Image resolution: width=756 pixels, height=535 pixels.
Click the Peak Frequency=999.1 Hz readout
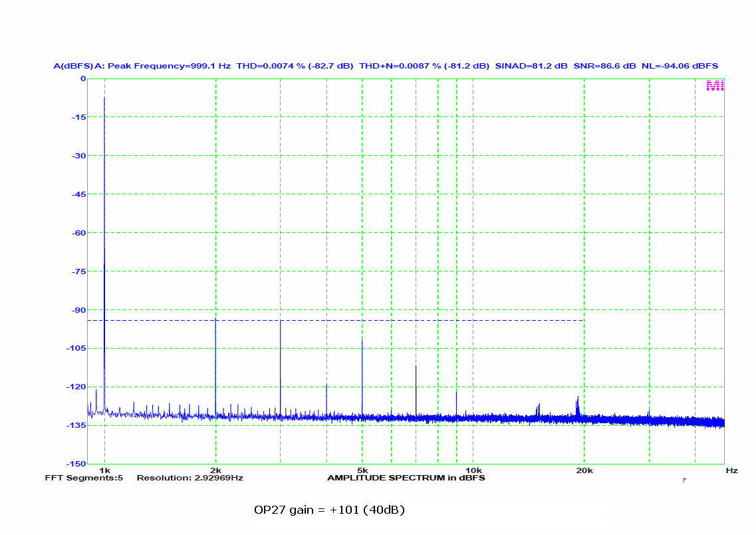click(x=169, y=66)
